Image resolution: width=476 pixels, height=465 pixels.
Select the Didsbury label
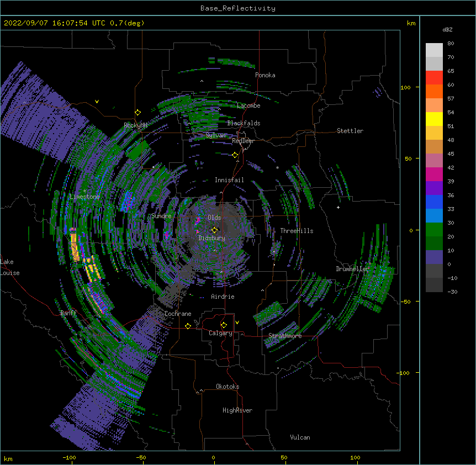(x=212, y=238)
